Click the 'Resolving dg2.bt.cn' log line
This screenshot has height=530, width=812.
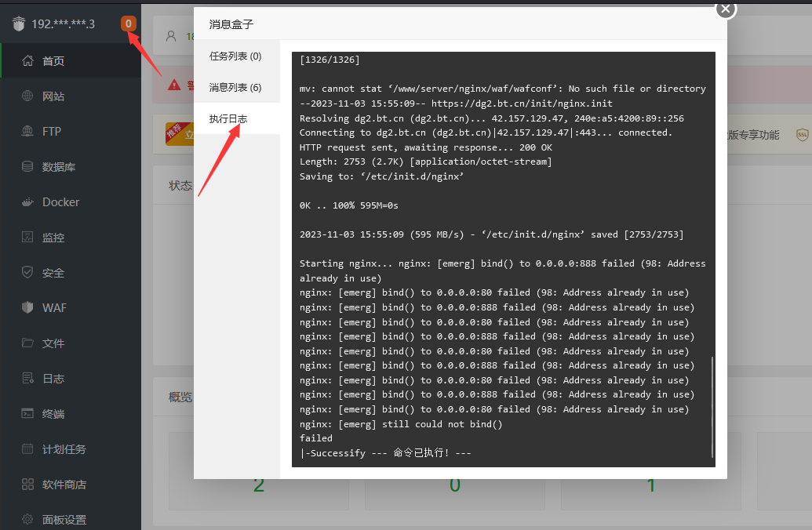coord(491,118)
